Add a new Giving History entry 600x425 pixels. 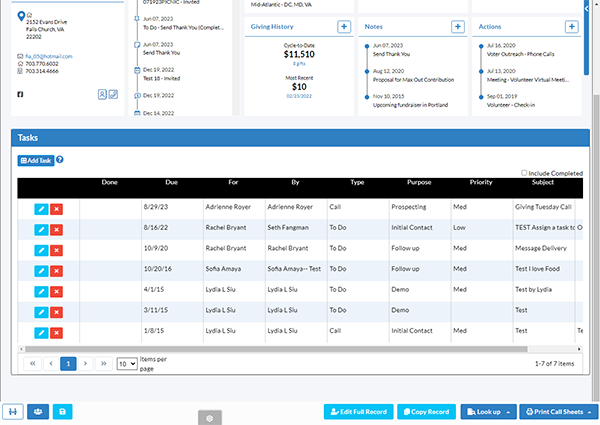pyautogui.click(x=344, y=27)
